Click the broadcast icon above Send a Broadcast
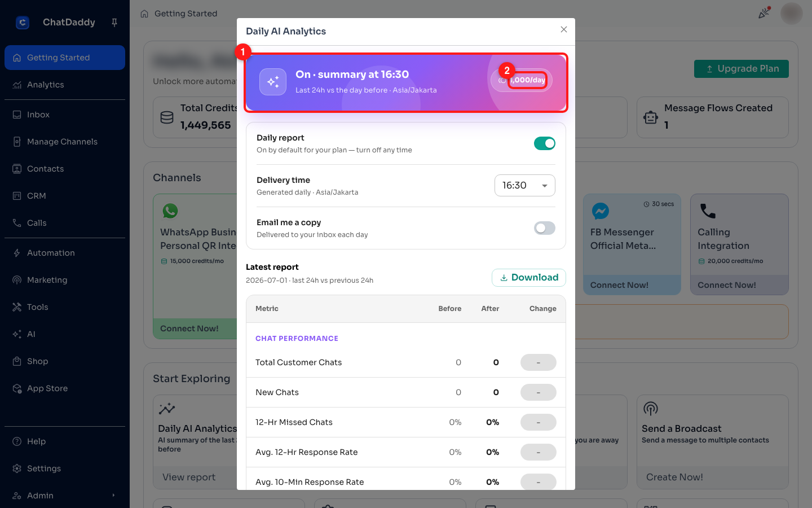812x508 pixels. (x=651, y=409)
